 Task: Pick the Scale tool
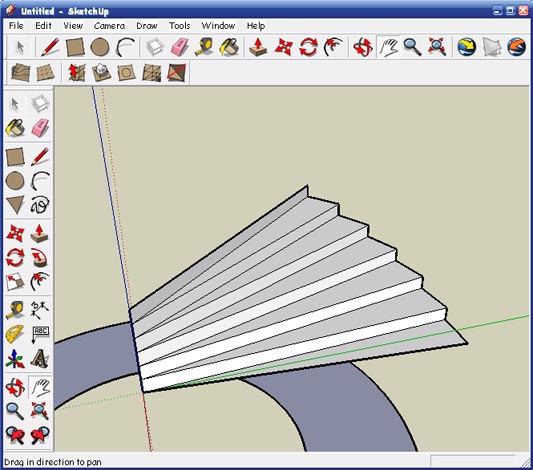(x=15, y=281)
